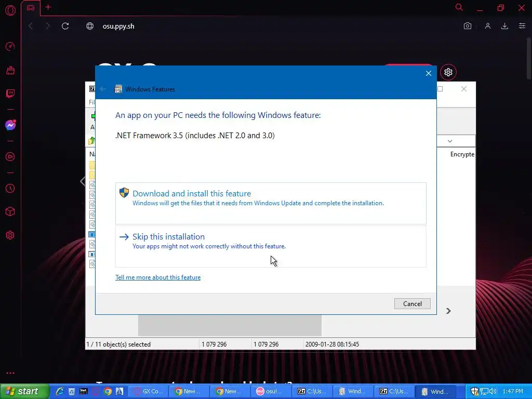Click the round gear button on GX Corner page
This screenshot has height=399, width=532.
[448, 72]
